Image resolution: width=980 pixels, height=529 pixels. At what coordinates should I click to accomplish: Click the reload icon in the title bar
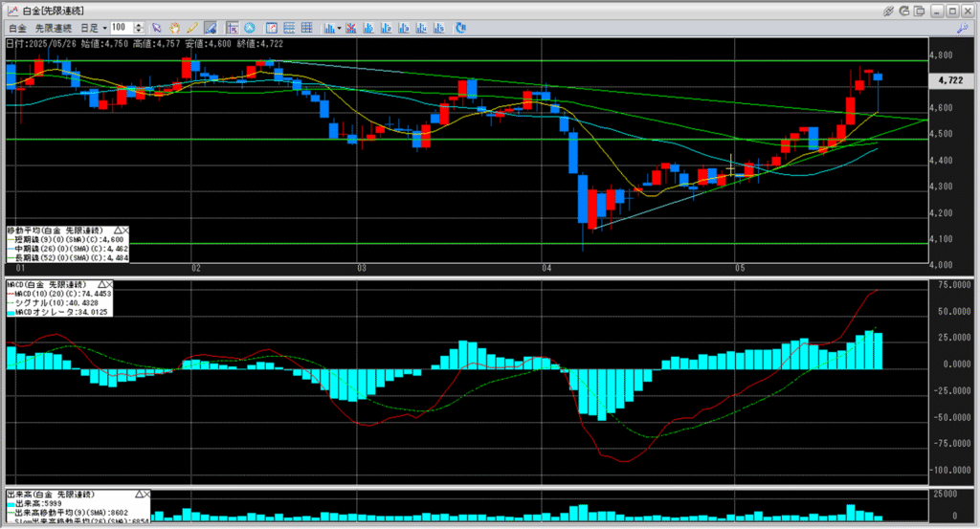point(904,9)
